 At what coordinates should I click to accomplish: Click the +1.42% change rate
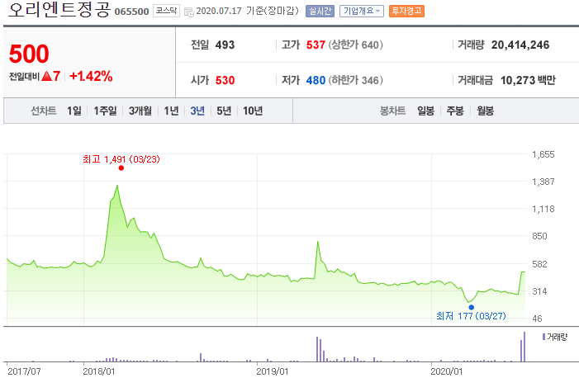pyautogui.click(x=91, y=77)
